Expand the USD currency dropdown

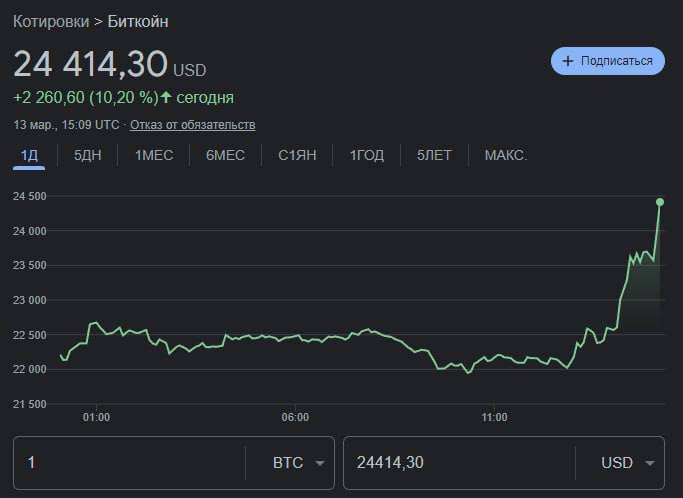628,463
